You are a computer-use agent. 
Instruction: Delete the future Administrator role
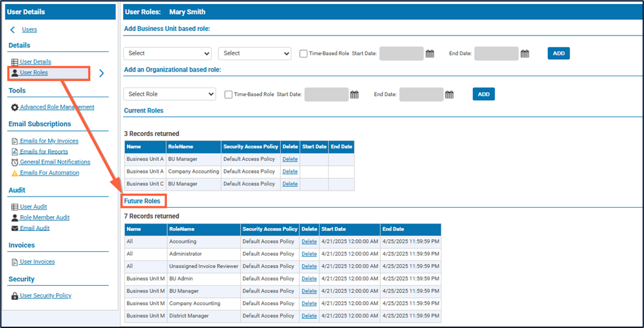tap(309, 254)
